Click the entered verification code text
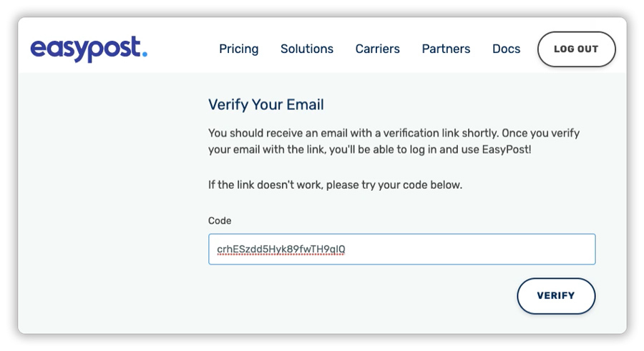 pos(281,249)
